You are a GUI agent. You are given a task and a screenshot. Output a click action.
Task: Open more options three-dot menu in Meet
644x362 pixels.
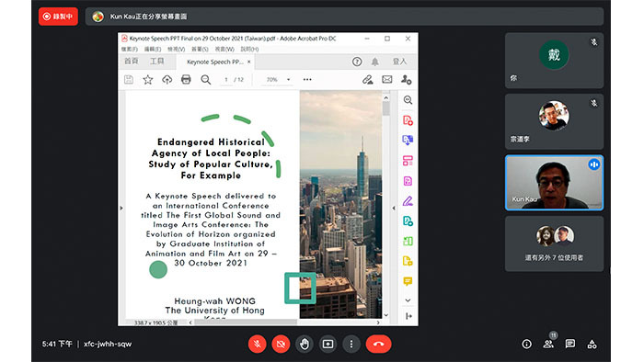[x=351, y=344]
